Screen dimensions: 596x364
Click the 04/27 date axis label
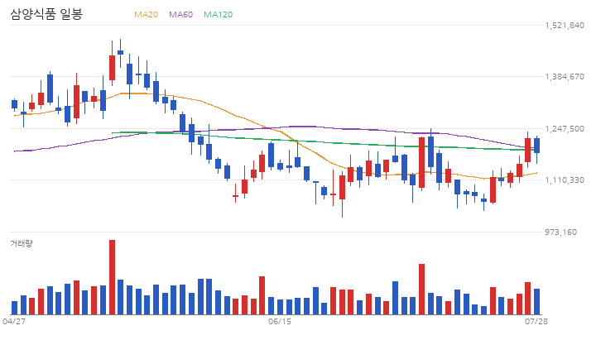14,322
